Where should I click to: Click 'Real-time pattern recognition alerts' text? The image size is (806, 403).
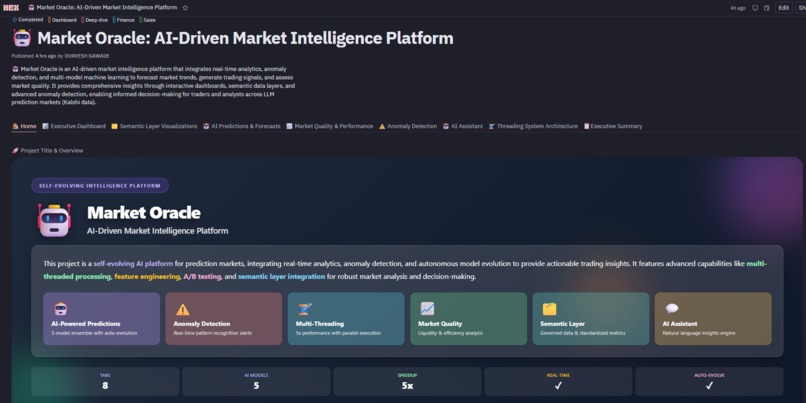212,333
